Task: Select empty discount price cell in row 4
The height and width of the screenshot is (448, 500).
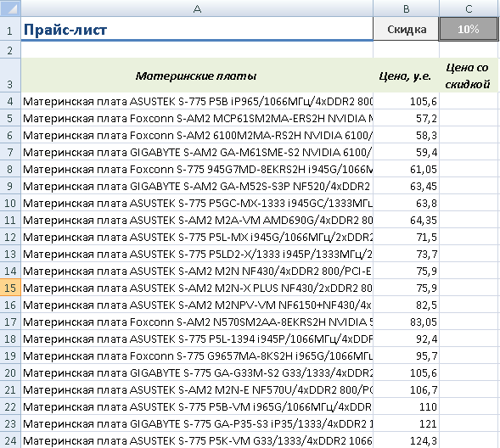Action: [469, 101]
